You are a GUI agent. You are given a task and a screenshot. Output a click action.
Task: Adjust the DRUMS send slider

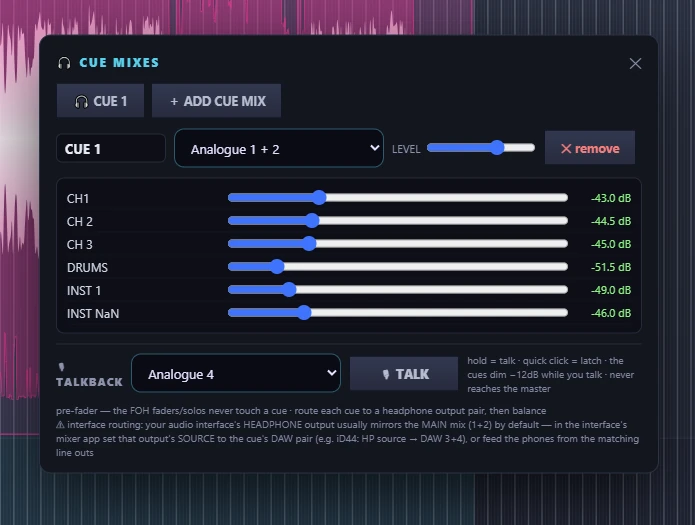click(x=398, y=266)
